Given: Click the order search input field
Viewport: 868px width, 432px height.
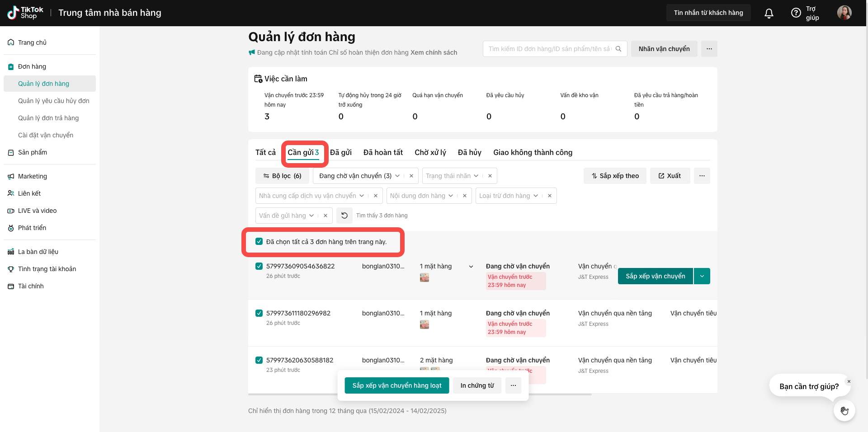Looking at the screenshot, I should point(549,49).
